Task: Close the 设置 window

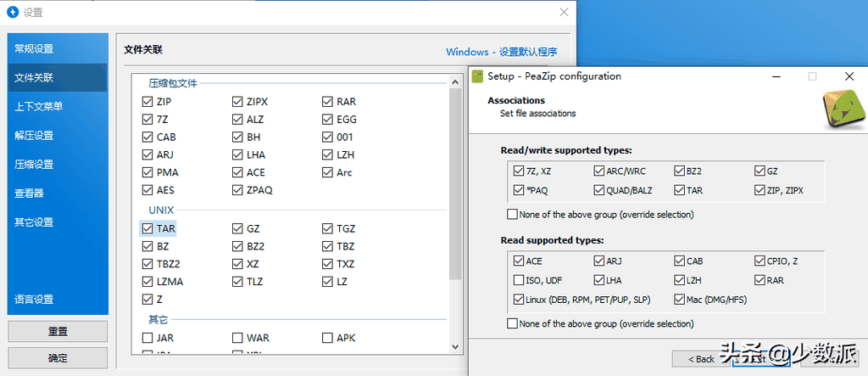Action: pyautogui.click(x=564, y=12)
